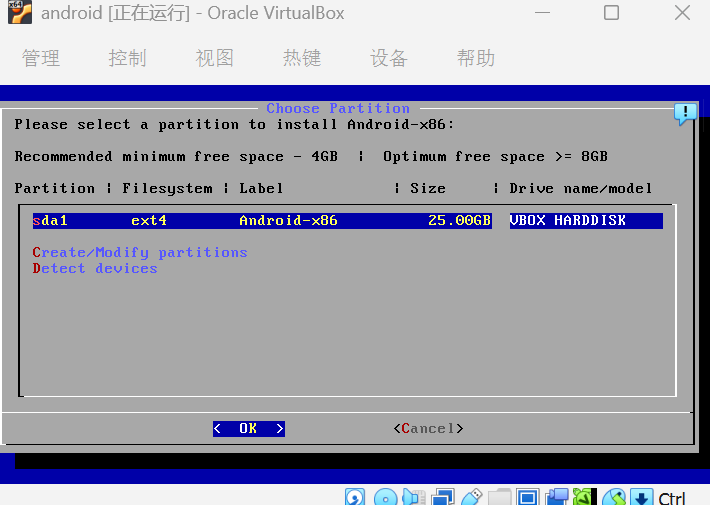
Task: Click the hard disk status icon
Action: pos(355,497)
